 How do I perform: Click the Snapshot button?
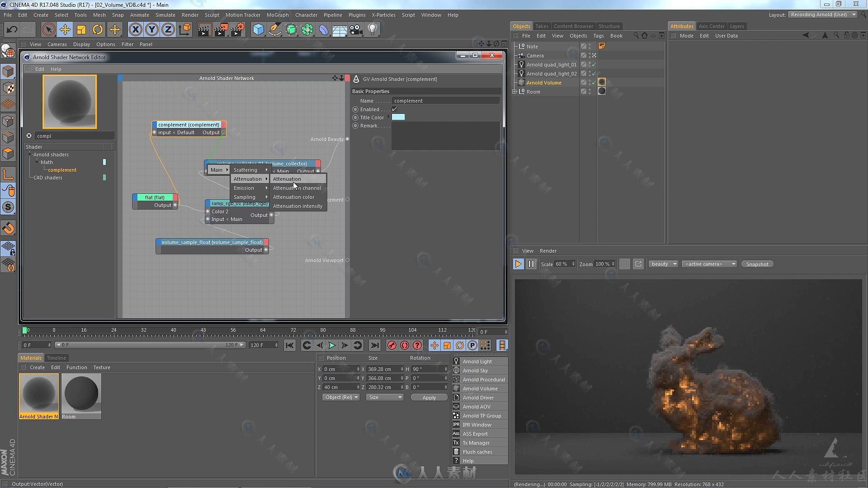757,264
